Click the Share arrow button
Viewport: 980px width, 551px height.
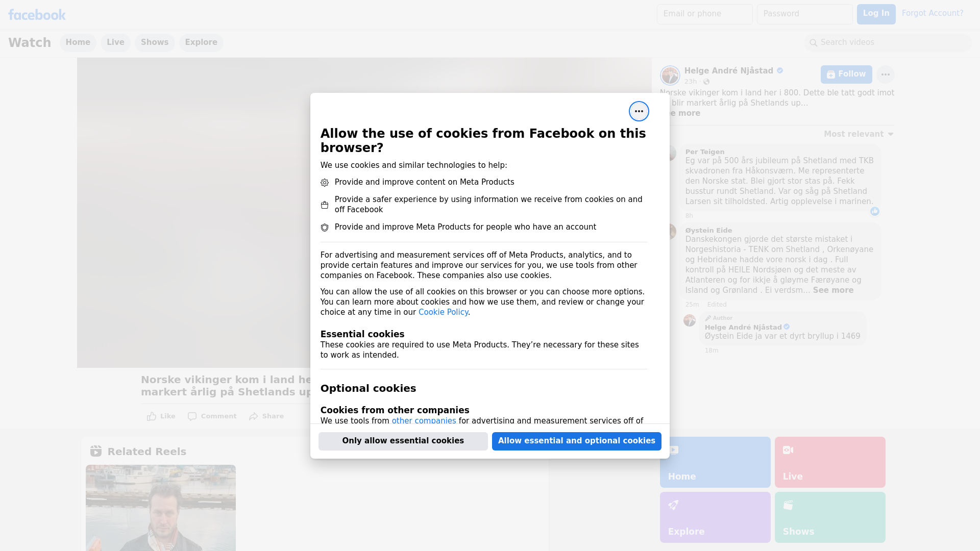tap(266, 416)
